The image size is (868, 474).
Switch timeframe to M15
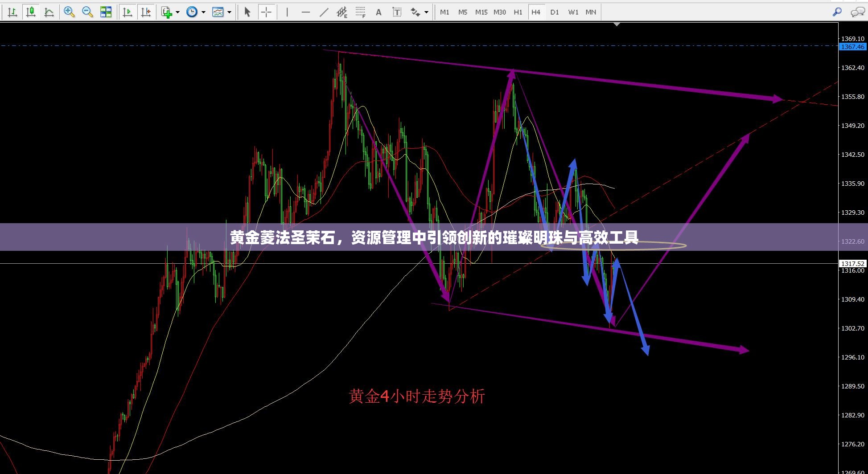pyautogui.click(x=481, y=12)
